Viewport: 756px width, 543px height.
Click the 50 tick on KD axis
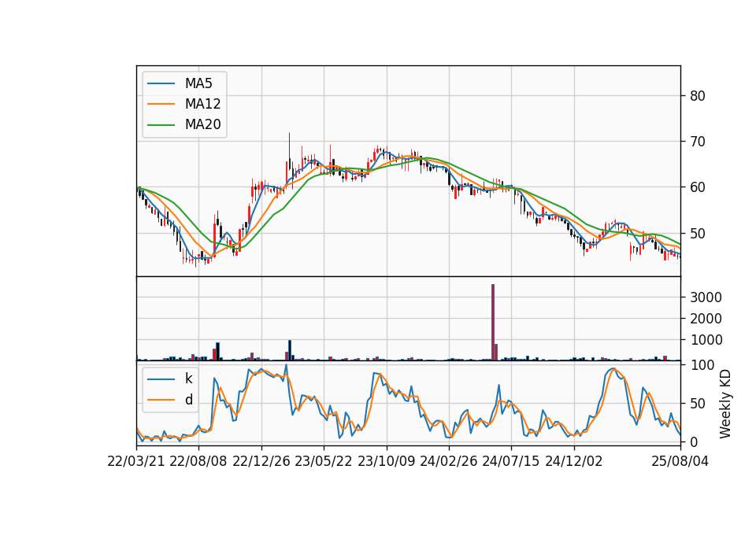697,404
